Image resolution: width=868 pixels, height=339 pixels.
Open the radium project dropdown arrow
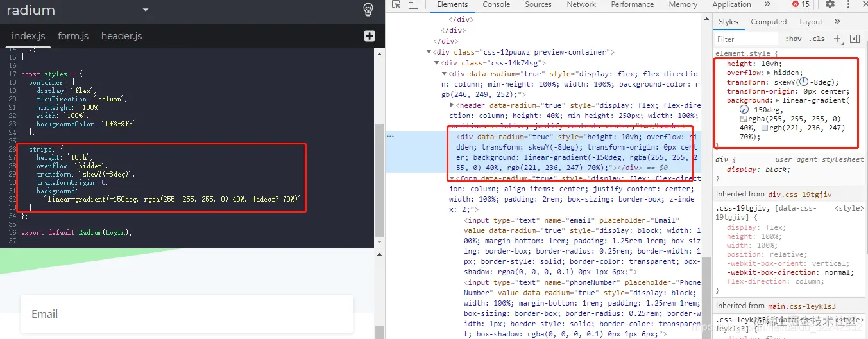click(x=146, y=10)
